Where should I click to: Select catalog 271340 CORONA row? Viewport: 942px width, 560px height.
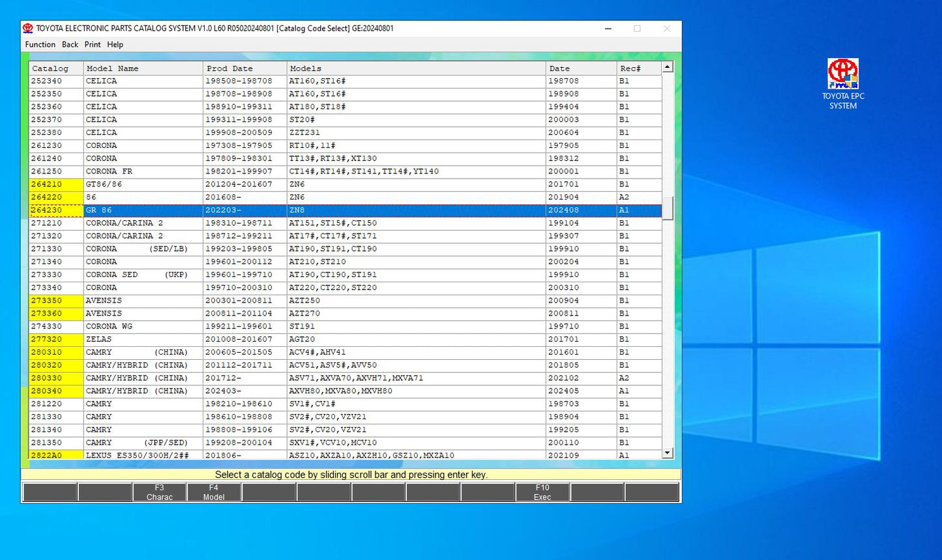(346, 262)
